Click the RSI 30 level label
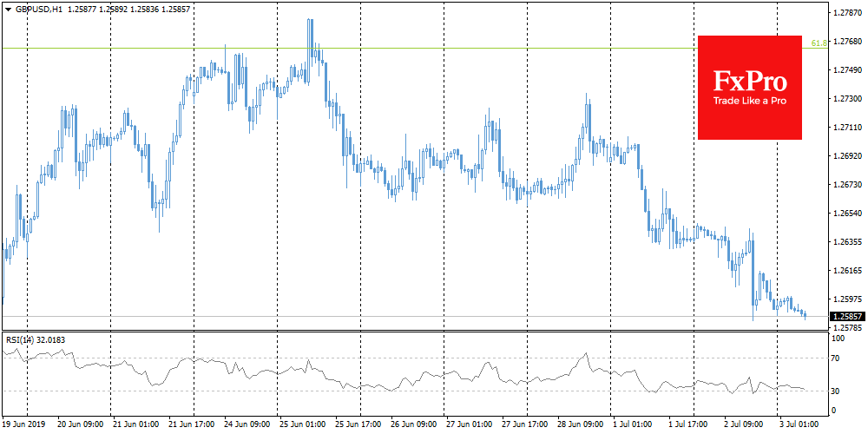This screenshot has width=868, height=434. [x=837, y=391]
